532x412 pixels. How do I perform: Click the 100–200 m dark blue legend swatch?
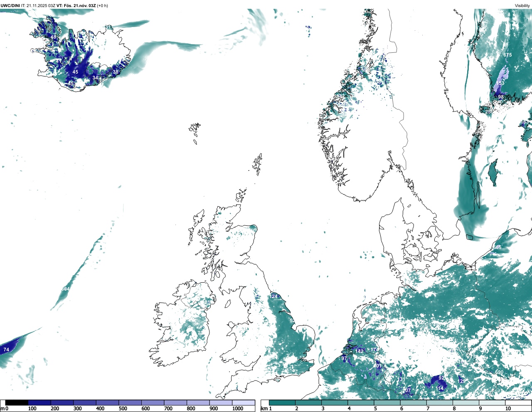tap(39, 403)
